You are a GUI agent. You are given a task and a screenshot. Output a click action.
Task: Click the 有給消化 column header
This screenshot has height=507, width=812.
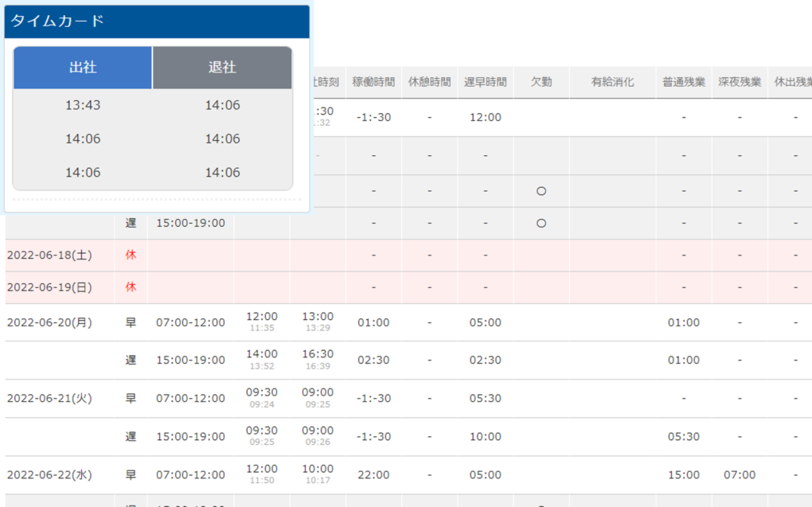coord(613,82)
